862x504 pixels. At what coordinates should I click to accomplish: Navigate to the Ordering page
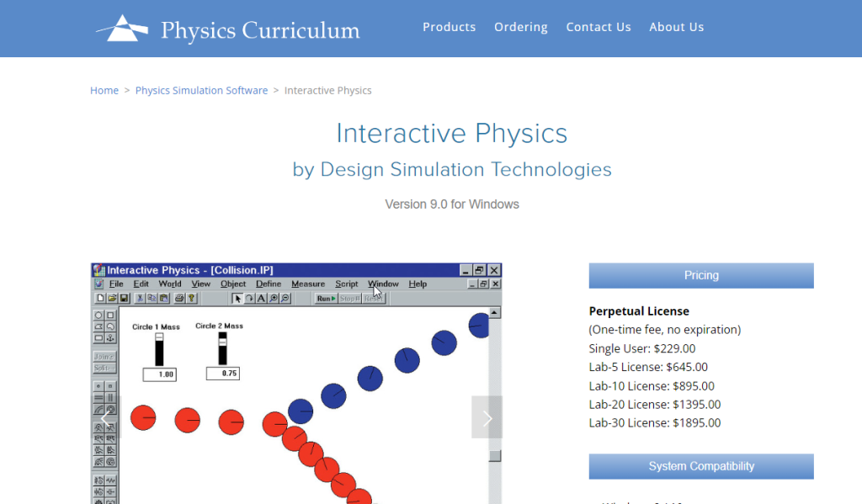point(520,26)
